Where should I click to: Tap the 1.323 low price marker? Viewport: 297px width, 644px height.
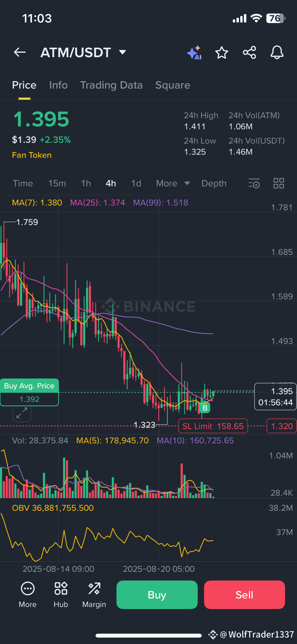pos(144,425)
